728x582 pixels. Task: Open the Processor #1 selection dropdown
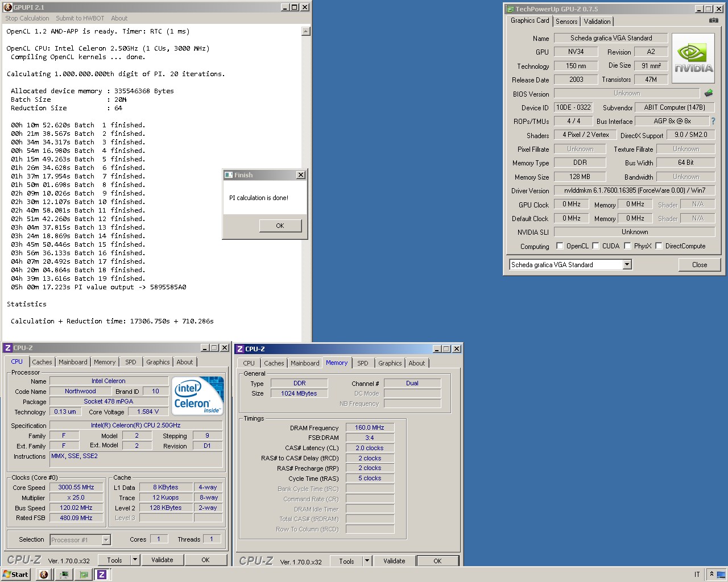pyautogui.click(x=106, y=540)
